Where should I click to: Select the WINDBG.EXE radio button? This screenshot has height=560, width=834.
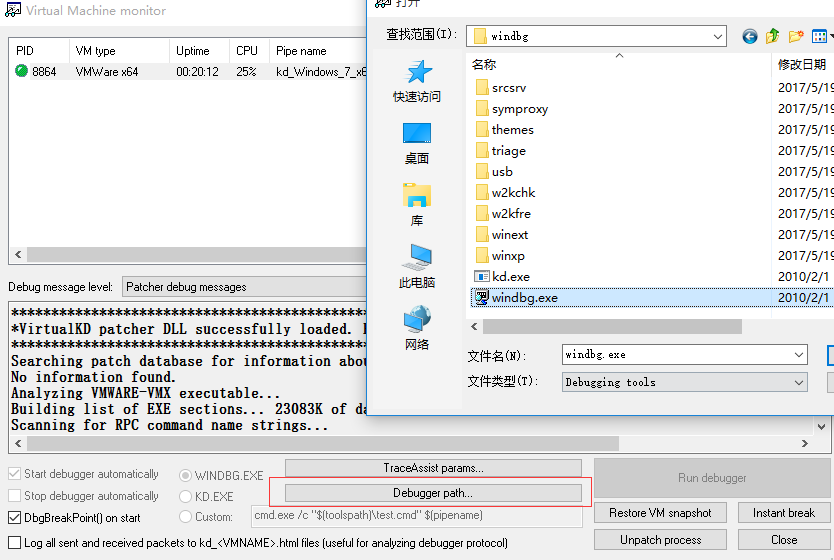(185, 475)
